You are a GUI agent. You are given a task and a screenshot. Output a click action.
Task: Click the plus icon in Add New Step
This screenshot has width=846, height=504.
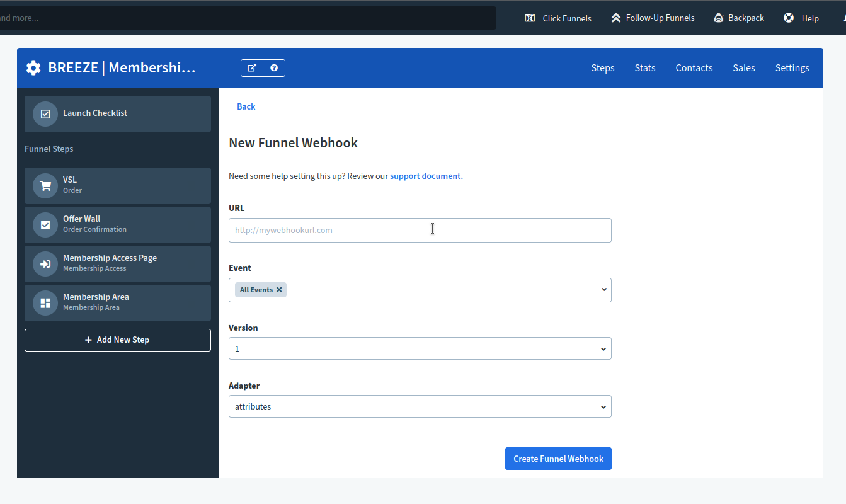tap(89, 340)
